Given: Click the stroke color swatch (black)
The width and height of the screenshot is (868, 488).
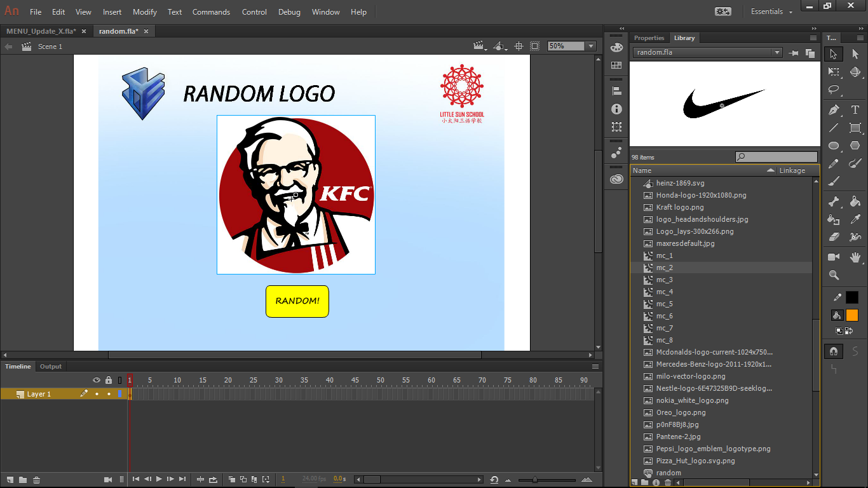Looking at the screenshot, I should pos(852,297).
